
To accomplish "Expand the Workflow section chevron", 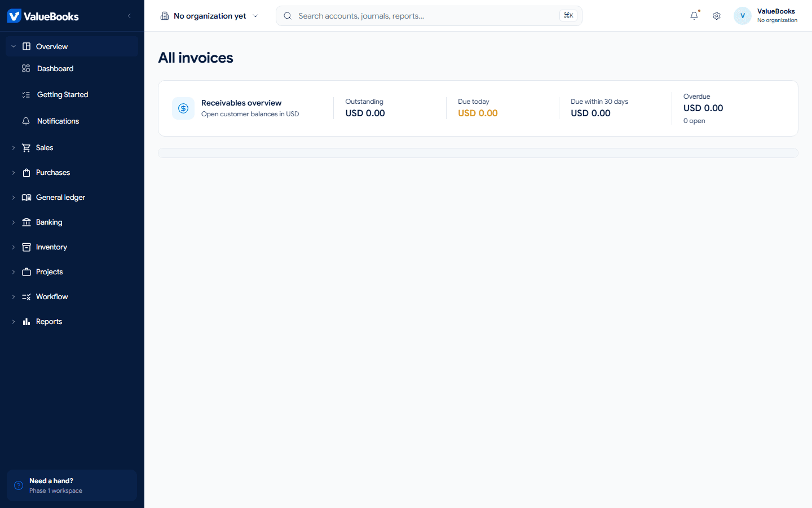I will pos(14,297).
